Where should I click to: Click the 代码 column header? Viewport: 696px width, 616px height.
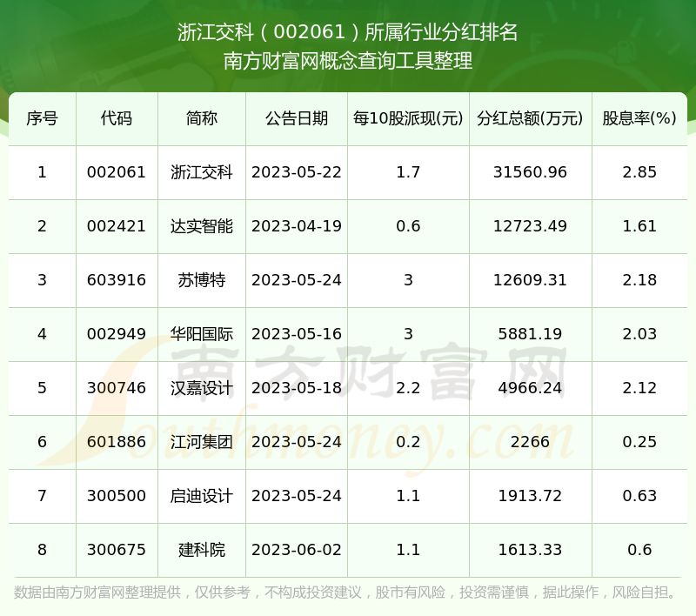117,118
